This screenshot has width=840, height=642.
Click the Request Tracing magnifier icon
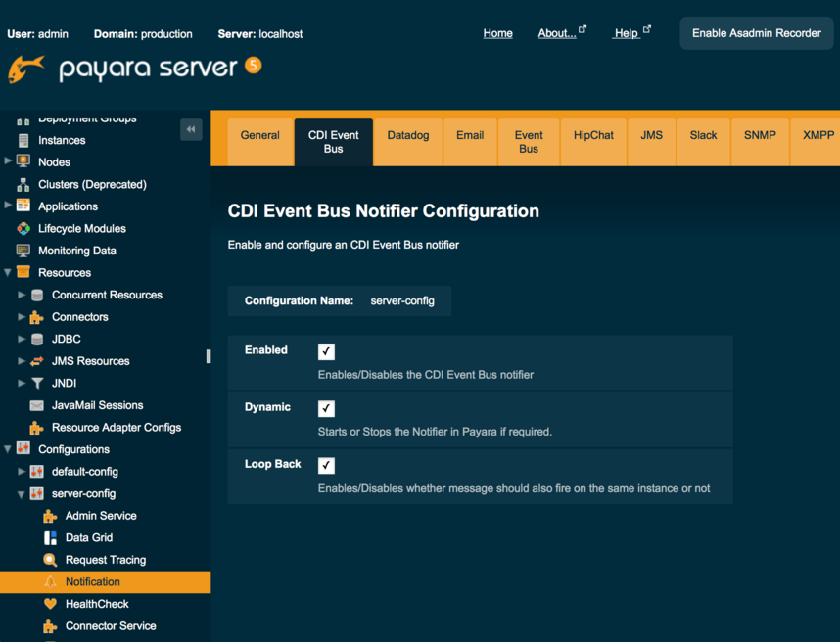[x=50, y=560]
